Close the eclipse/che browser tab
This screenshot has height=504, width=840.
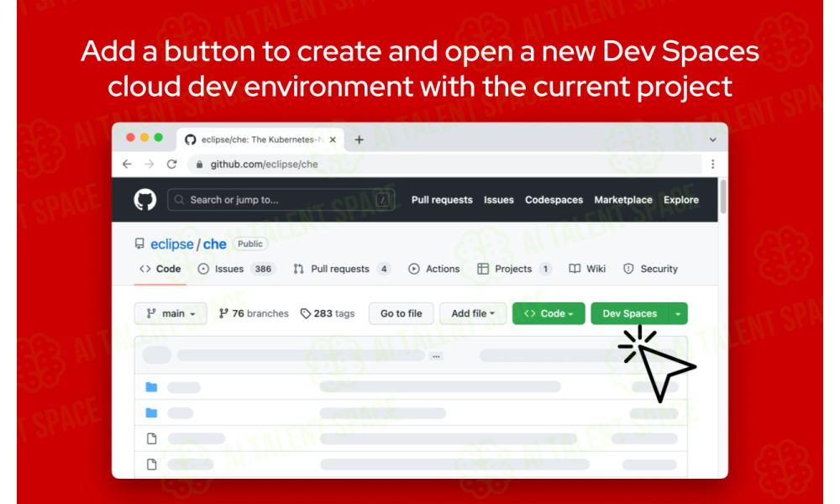333,139
